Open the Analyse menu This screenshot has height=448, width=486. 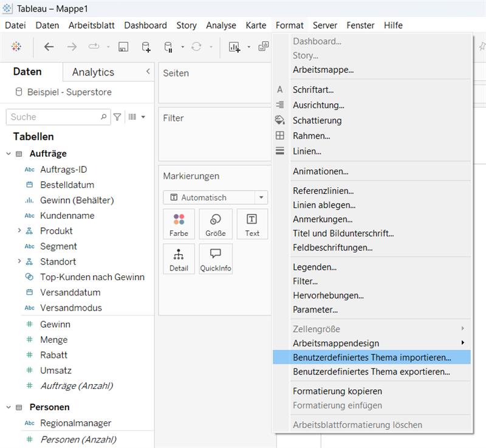(x=221, y=25)
